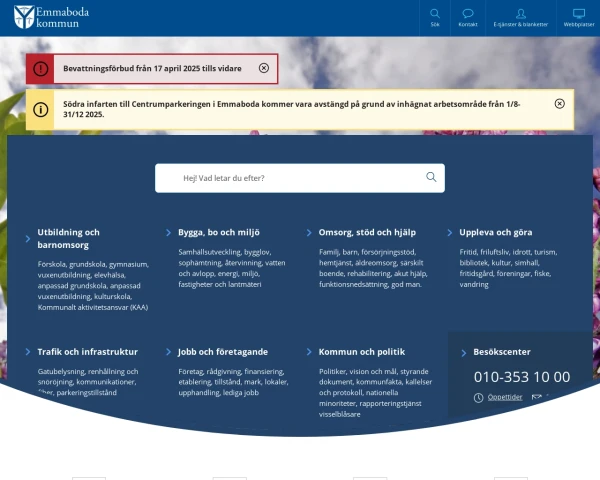Open Bygga, bo och miljö section
The height and width of the screenshot is (480, 600).
(219, 232)
